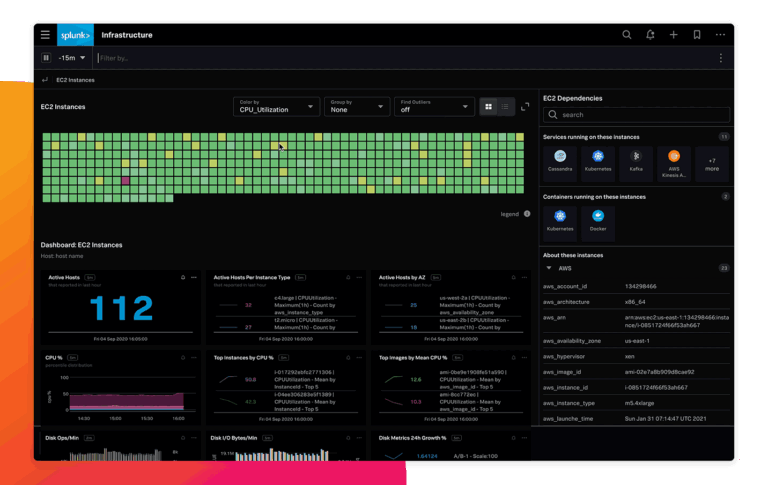The image size is (768, 485).
Task: Open the Active Hosts chart options menu
Action: click(x=194, y=277)
